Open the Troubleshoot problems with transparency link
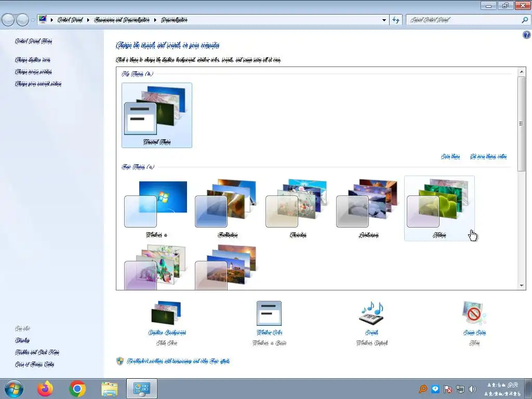Viewport: 532px width, 399px height. (x=178, y=361)
